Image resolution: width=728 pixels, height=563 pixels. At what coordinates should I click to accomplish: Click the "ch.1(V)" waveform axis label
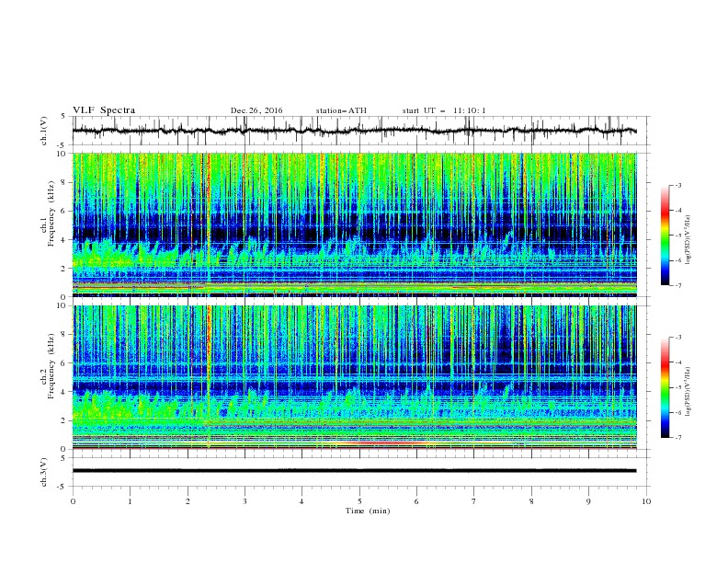(x=44, y=131)
